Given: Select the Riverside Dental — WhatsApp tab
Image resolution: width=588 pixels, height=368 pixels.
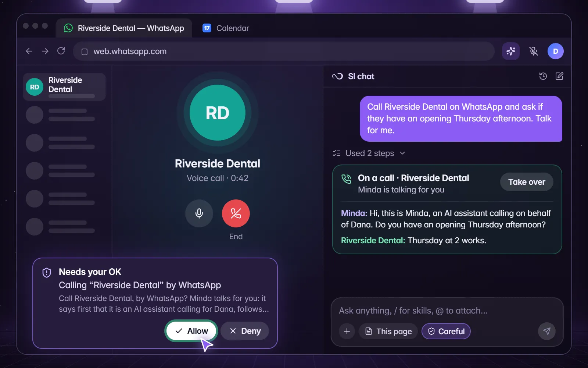Looking at the screenshot, I should coord(124,28).
